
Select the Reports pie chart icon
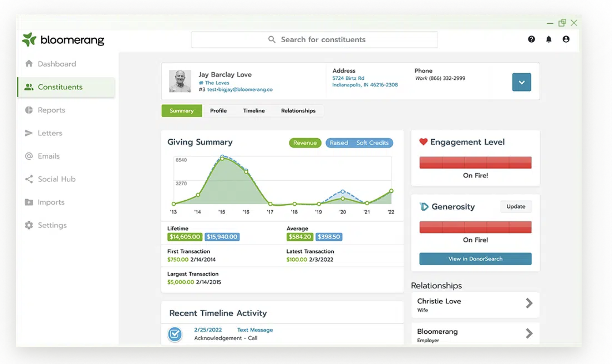[x=29, y=110]
